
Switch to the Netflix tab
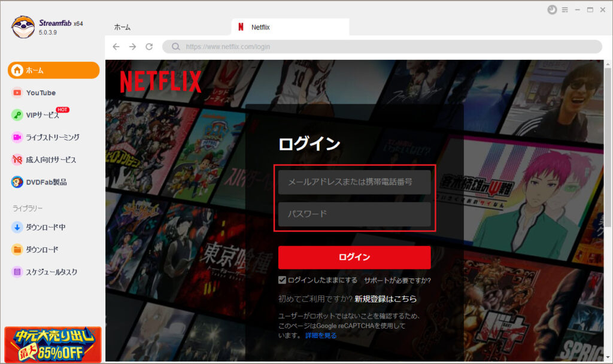pyautogui.click(x=290, y=27)
